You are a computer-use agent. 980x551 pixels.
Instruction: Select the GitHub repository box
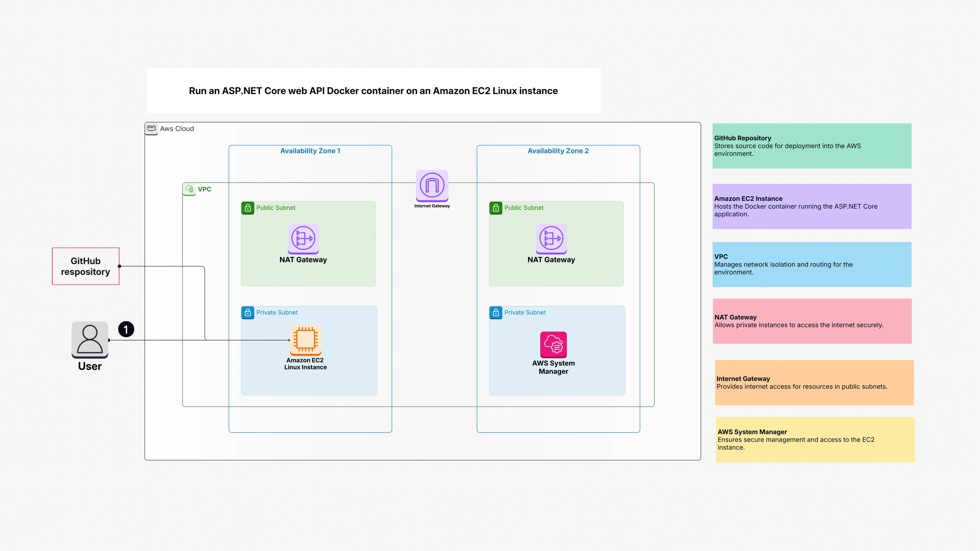coord(85,266)
